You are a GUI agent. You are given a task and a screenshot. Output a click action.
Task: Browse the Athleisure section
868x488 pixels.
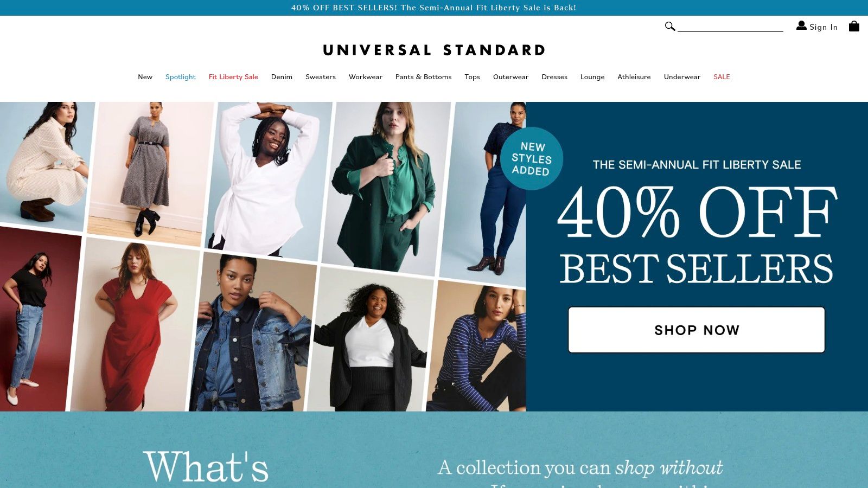[634, 77]
